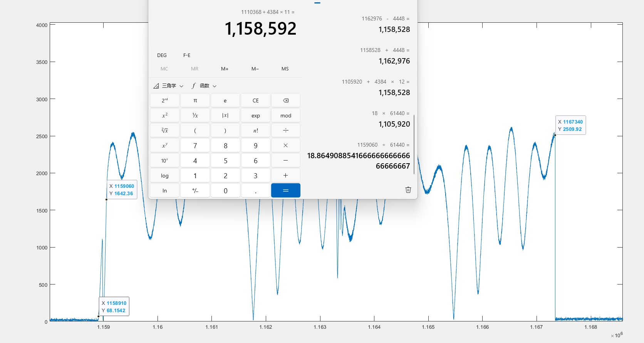
Task: Select history result 1,162,976
Action: point(394,61)
